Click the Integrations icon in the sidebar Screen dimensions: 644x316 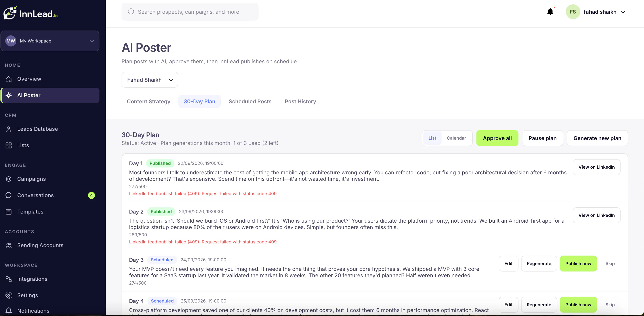tap(9, 279)
